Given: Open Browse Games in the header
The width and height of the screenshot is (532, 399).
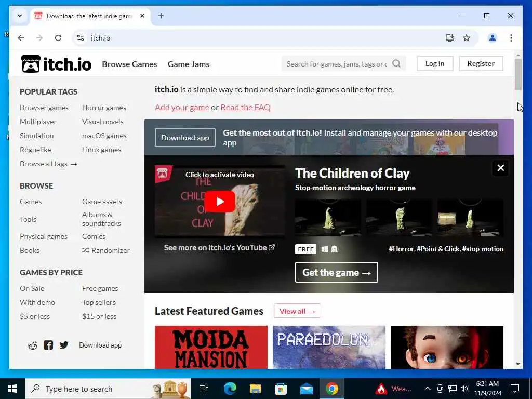Looking at the screenshot, I should (129, 64).
